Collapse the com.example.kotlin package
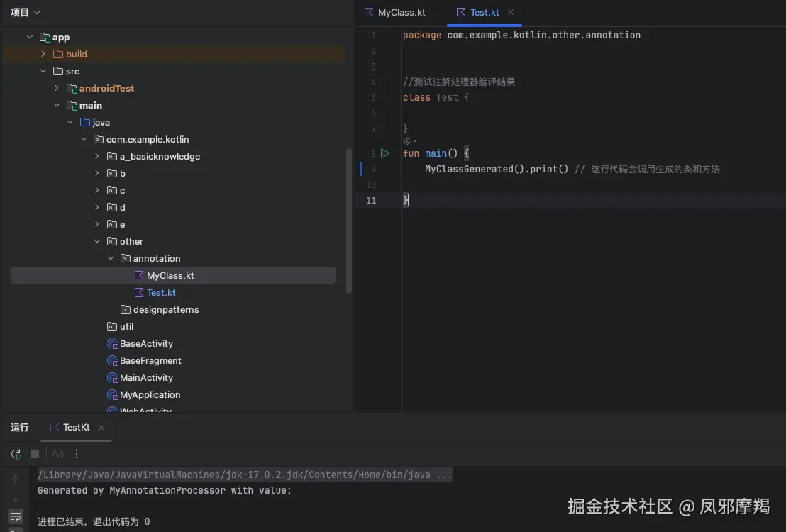 pos(84,140)
